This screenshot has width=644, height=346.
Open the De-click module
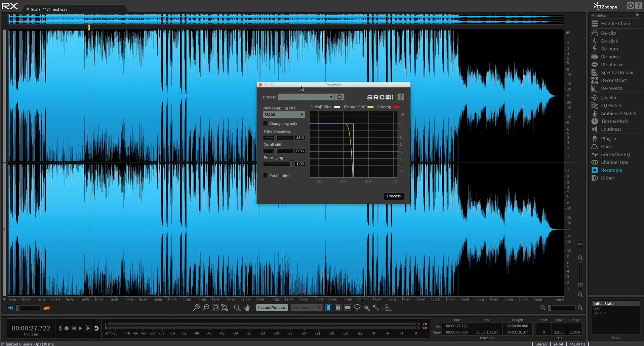pyautogui.click(x=609, y=41)
